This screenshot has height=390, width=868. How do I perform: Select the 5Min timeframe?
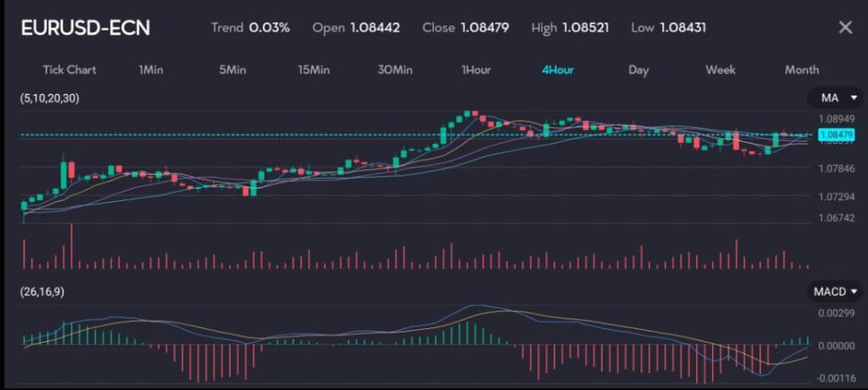pyautogui.click(x=232, y=70)
